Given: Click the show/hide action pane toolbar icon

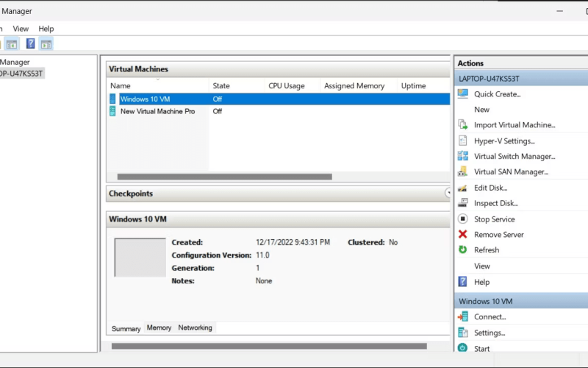Looking at the screenshot, I should coord(46,44).
